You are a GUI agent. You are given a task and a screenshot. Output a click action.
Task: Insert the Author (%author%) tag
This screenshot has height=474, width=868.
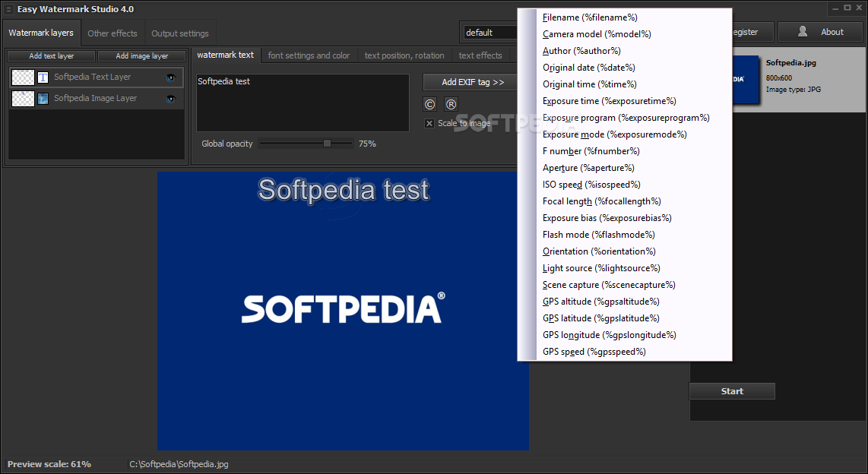pyautogui.click(x=625, y=51)
